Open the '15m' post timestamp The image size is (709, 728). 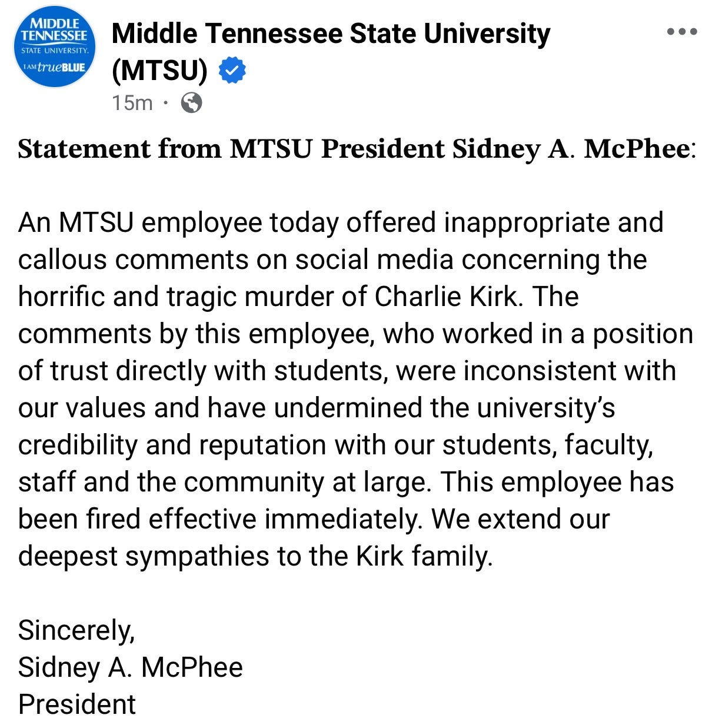[132, 103]
